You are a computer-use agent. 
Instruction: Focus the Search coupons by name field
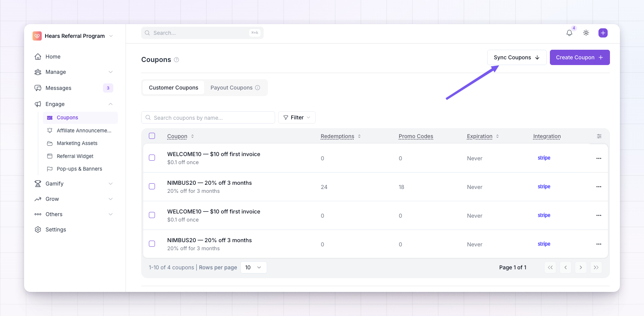[x=208, y=117]
